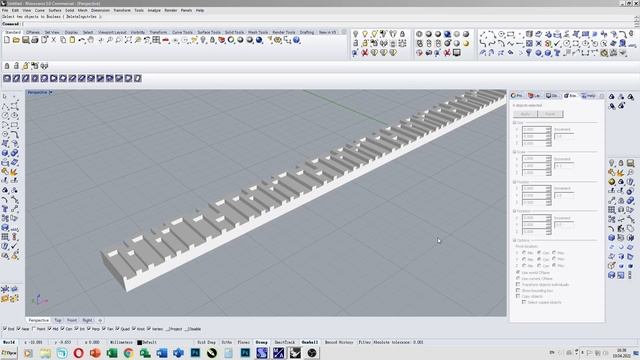Click the Open file folder icon
640x360 pixels.
click(16, 40)
